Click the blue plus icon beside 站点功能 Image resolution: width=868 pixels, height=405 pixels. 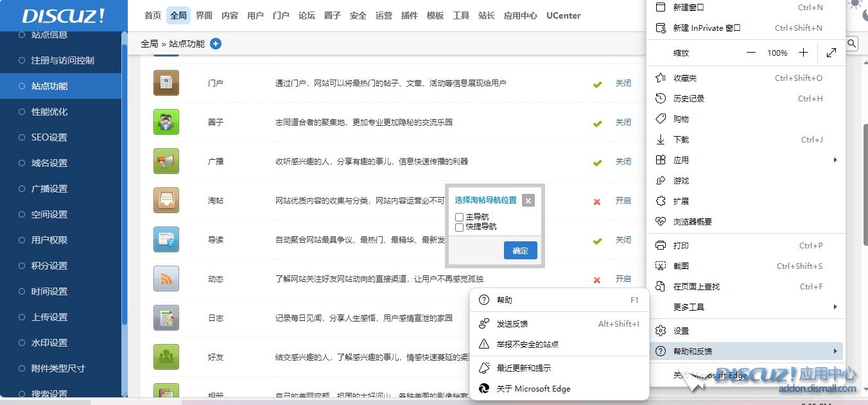(x=216, y=44)
